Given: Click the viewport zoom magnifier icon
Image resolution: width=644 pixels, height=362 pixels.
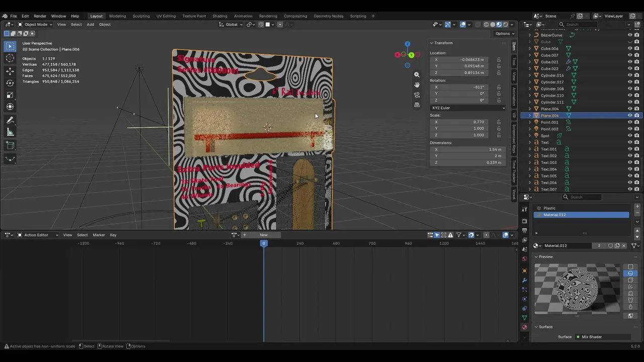Looking at the screenshot, I should coord(417,74).
